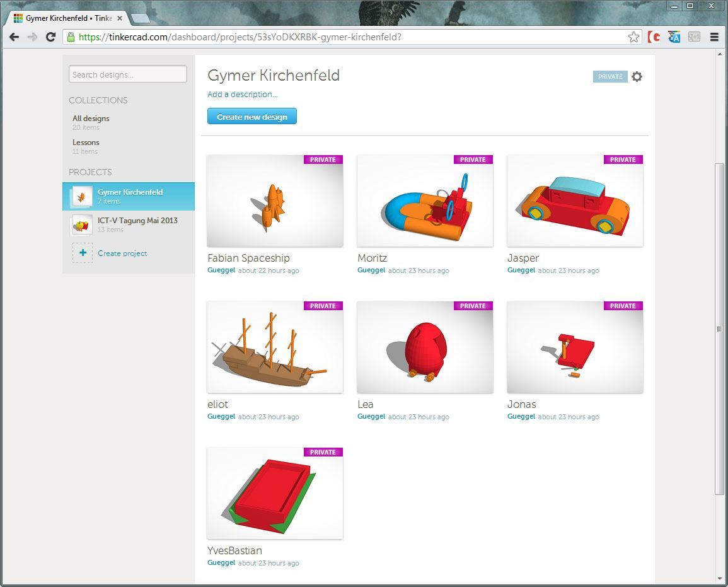Open the Chrome hamburger menu
Screen dimensions: 728x587
715,37
